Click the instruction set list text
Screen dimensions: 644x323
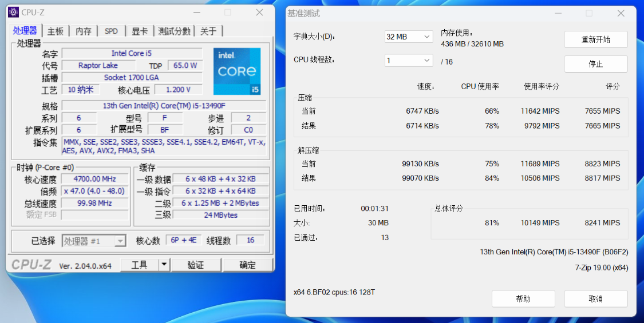click(164, 146)
